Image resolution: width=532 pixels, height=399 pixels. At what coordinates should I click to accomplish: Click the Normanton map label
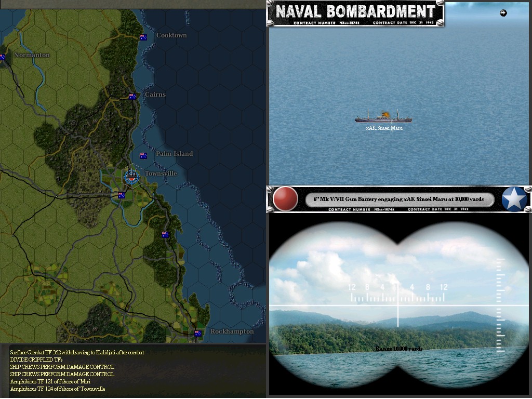pos(32,55)
